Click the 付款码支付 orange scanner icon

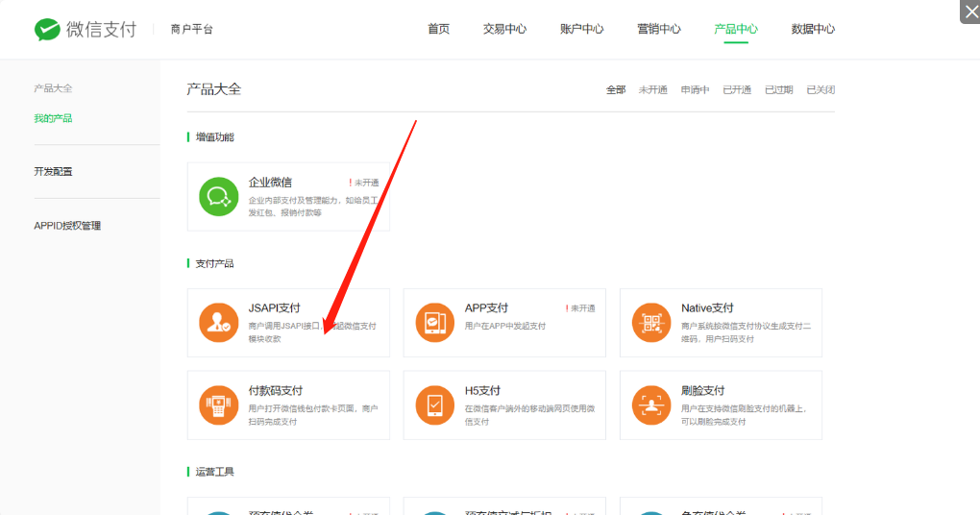tap(219, 405)
